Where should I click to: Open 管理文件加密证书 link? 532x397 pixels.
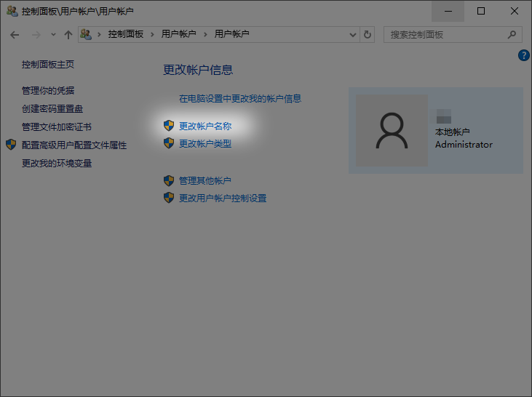click(57, 127)
